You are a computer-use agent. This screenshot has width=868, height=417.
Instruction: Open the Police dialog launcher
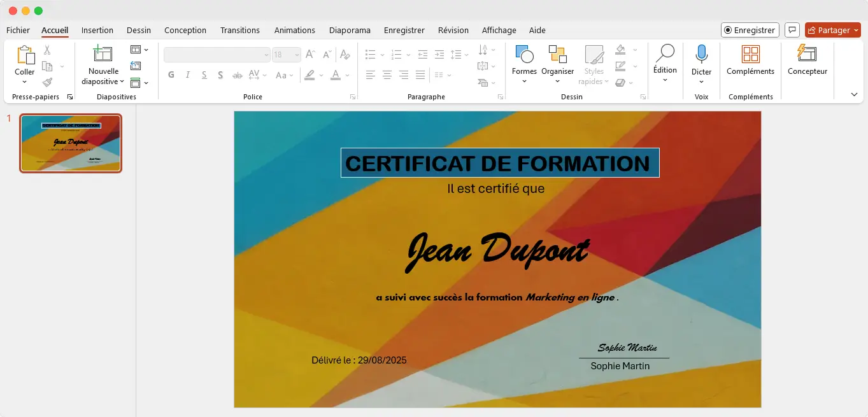(353, 97)
